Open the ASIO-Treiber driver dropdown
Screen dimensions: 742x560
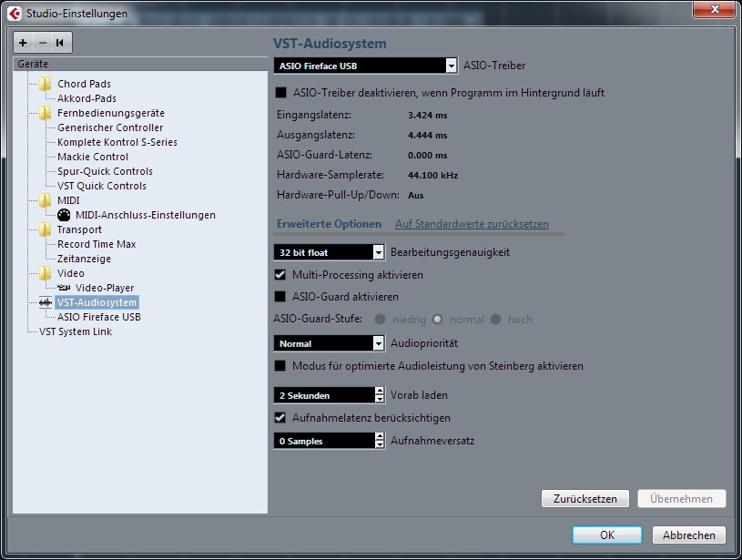[365, 66]
